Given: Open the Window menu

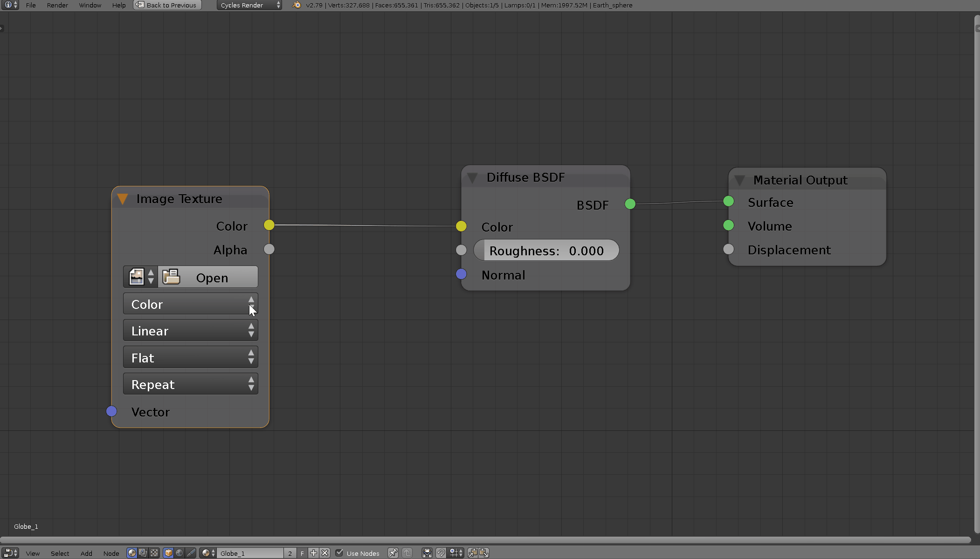Looking at the screenshot, I should (x=89, y=6).
